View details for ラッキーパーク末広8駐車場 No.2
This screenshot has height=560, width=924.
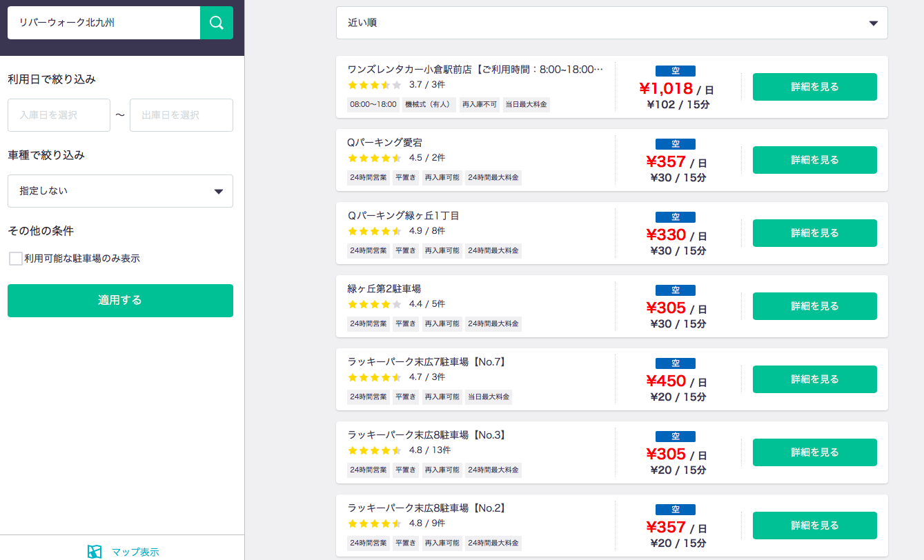[815, 526]
